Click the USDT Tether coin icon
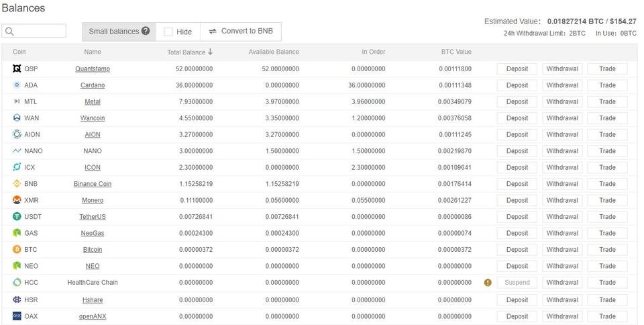 [x=17, y=216]
